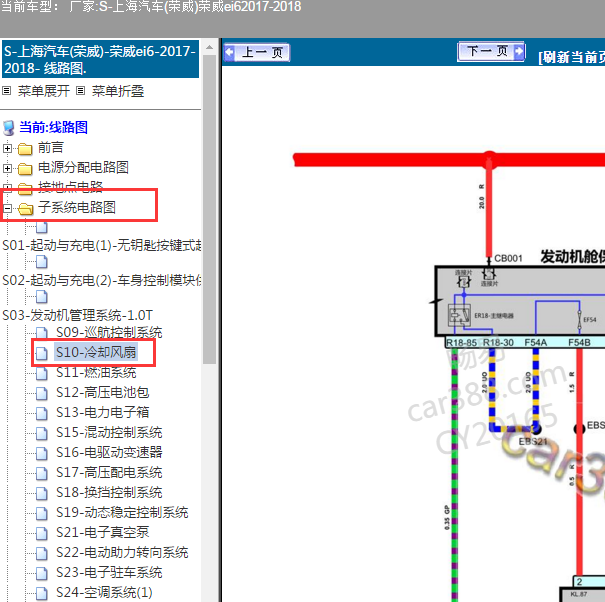Open S17-高压配电系统 diagram
The height and width of the screenshot is (602, 605).
point(109,472)
